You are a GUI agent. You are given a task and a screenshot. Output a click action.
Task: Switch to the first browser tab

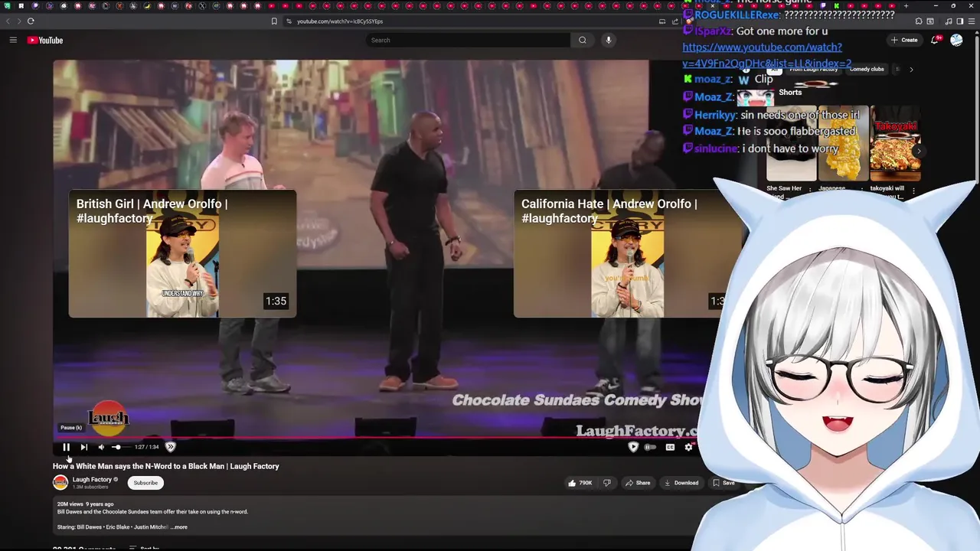7,6
